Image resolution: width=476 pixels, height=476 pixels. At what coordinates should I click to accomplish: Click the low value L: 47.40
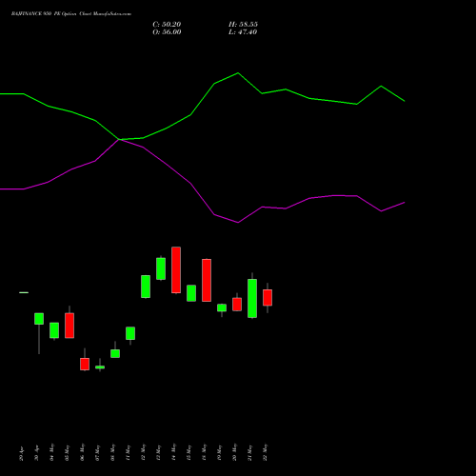click(243, 32)
